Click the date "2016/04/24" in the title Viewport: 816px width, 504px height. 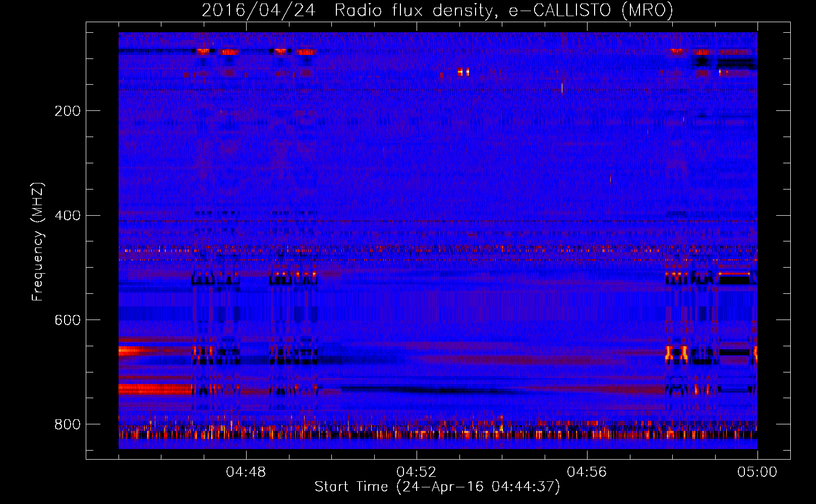point(259,10)
